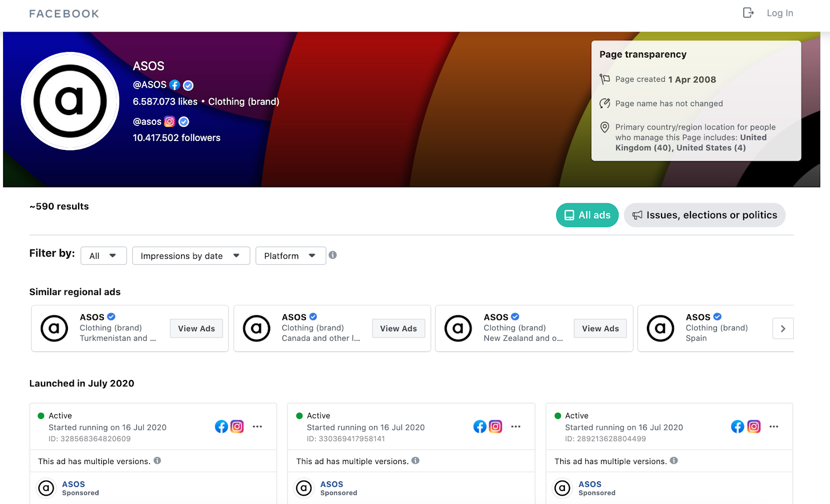Open more options for ad ID 289213628804499

[774, 427]
